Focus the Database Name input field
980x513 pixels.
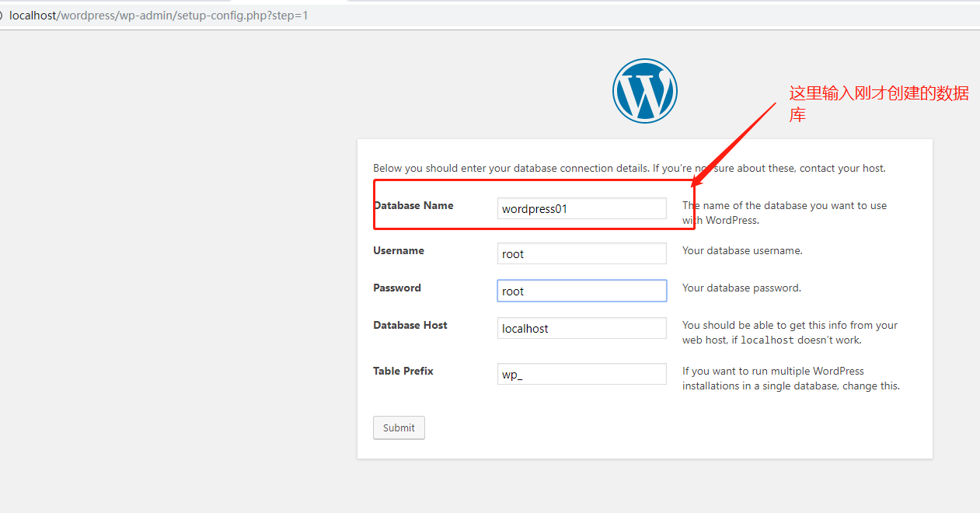[x=582, y=208]
